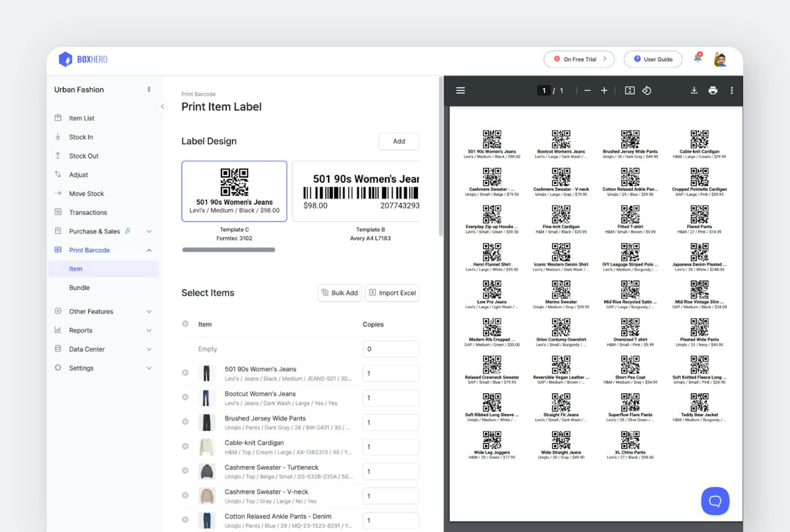
Task: Remove the Bootcut Women's Jeans row
Action: pos(185,397)
